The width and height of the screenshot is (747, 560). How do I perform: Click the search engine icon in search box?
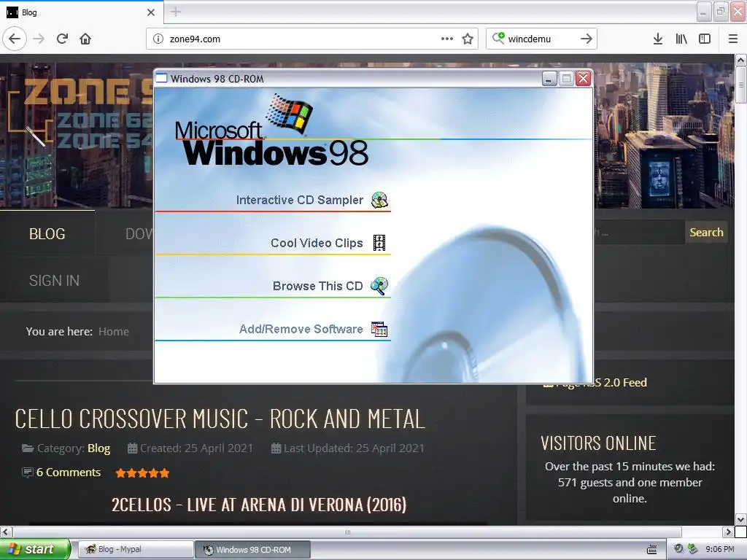498,38
